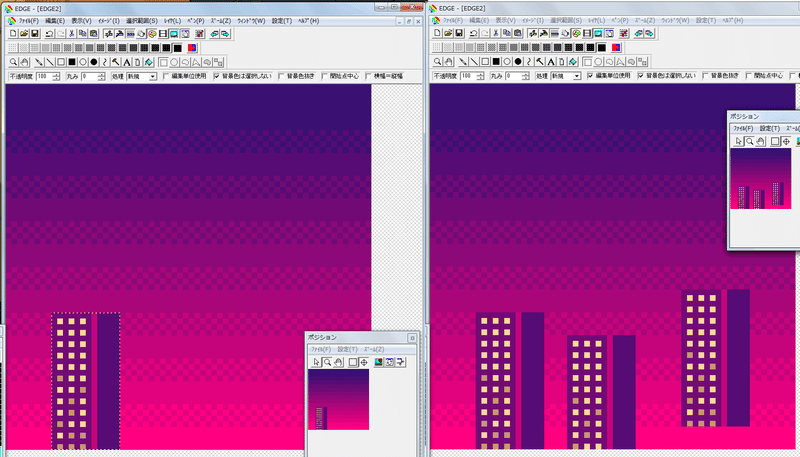The width and height of the screenshot is (800, 457).
Task: Toggle 横幅=縦幅 checkbox in left window
Action: pyautogui.click(x=368, y=77)
